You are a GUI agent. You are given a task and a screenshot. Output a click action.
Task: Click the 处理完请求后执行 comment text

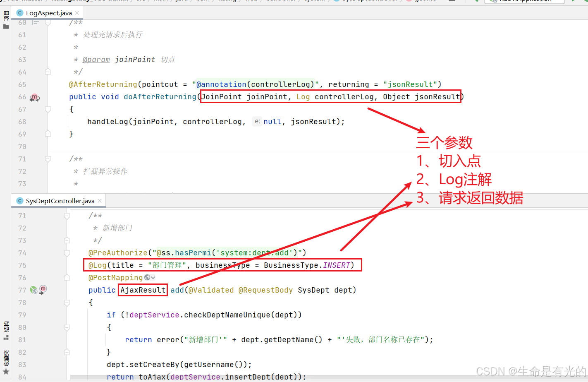(113, 35)
